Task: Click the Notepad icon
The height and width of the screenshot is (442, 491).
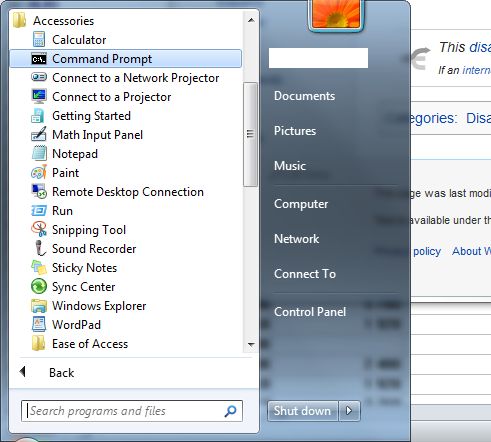Action: 39,153
